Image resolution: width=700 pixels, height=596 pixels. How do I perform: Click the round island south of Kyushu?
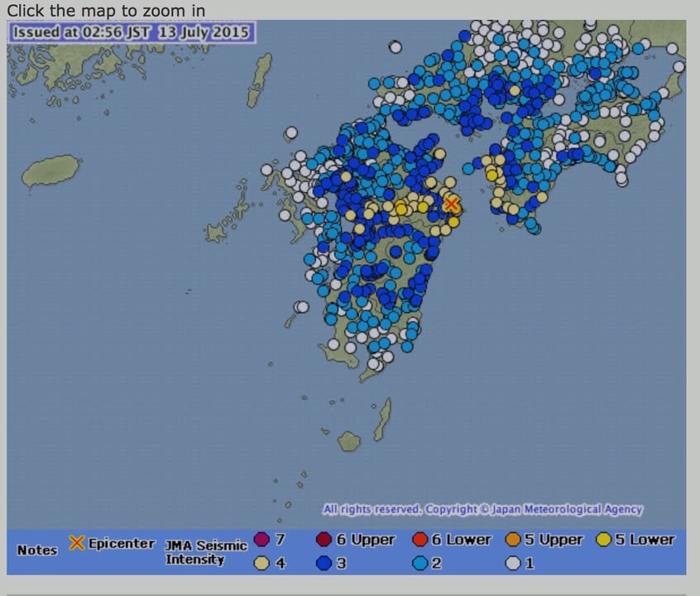coord(349,441)
